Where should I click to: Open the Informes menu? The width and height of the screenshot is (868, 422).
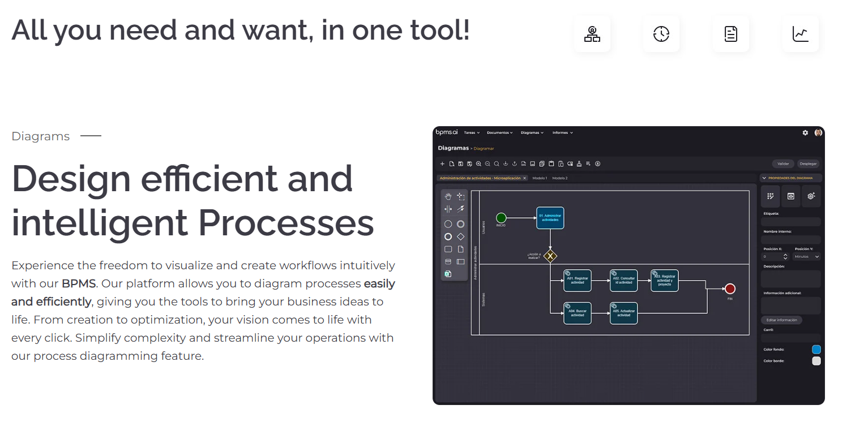(x=563, y=133)
